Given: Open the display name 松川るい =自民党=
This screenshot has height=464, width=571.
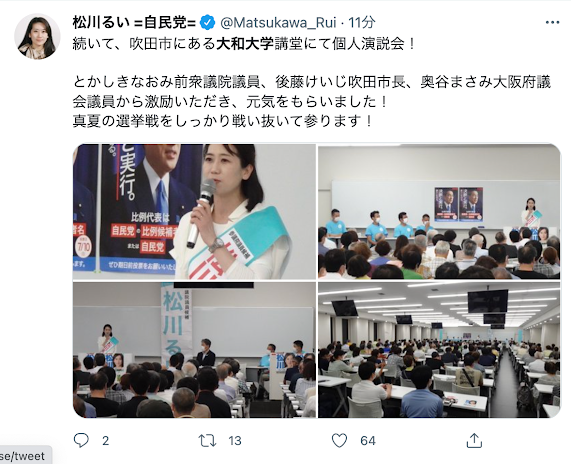Looking at the screenshot, I should [x=134, y=23].
